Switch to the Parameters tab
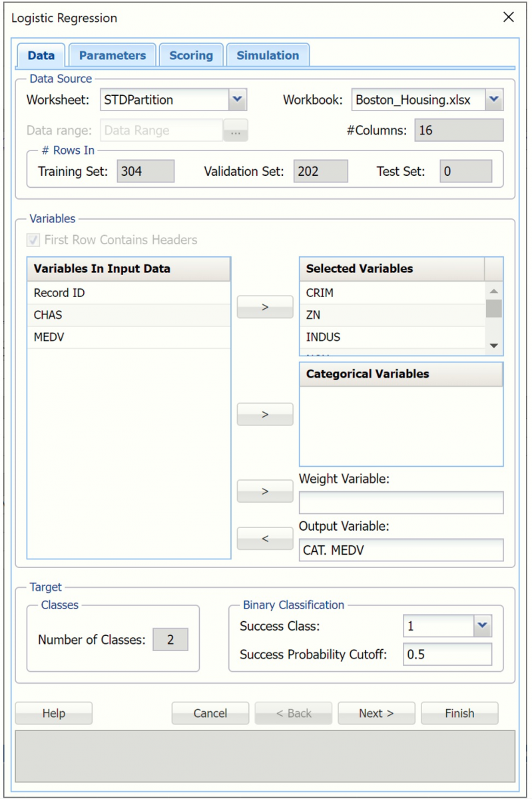The height and width of the screenshot is (799, 532). click(113, 55)
